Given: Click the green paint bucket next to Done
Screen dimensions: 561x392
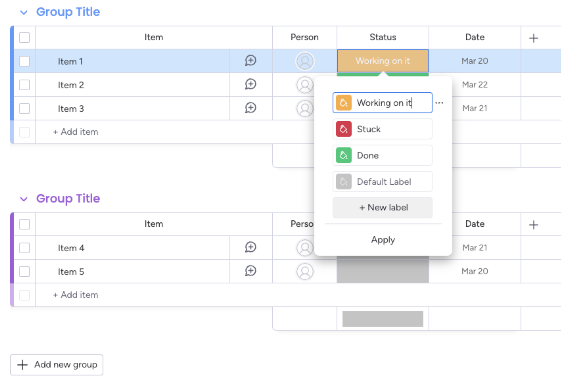Looking at the screenshot, I should click(x=344, y=155).
